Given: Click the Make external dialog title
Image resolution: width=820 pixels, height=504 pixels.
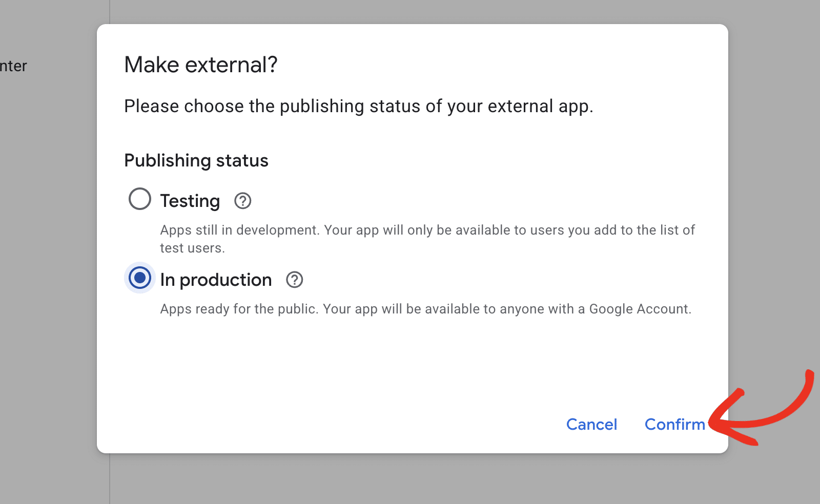Looking at the screenshot, I should (201, 64).
